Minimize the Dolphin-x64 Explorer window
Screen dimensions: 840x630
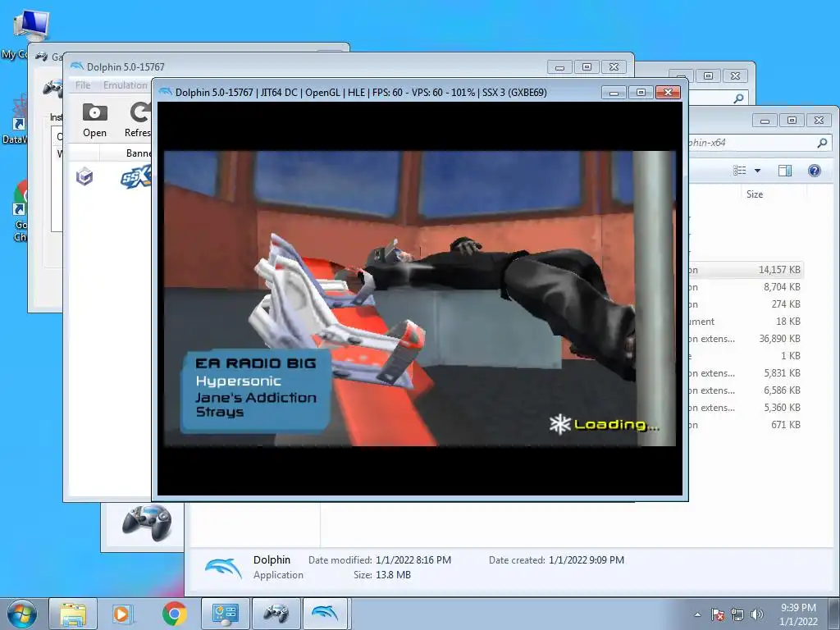click(765, 121)
